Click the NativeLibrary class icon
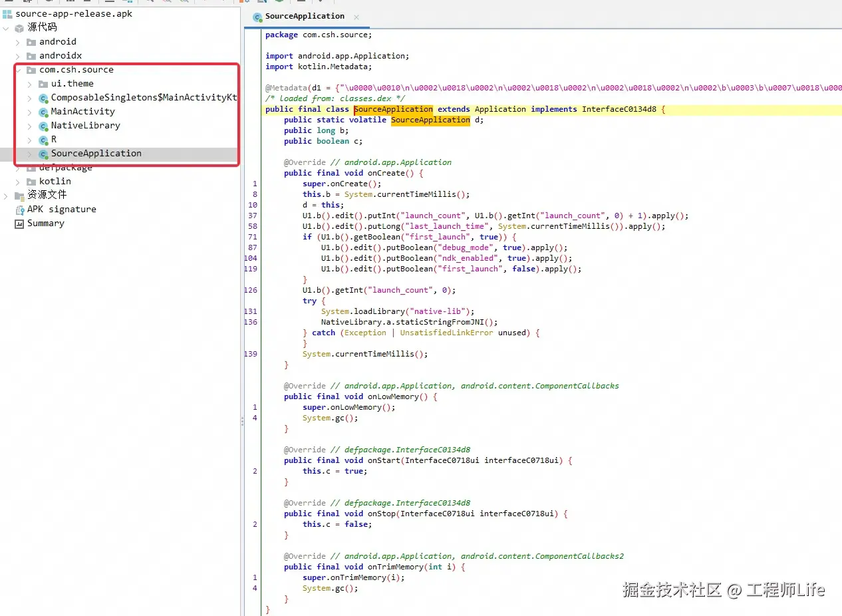The width and height of the screenshot is (842, 616). click(x=43, y=126)
